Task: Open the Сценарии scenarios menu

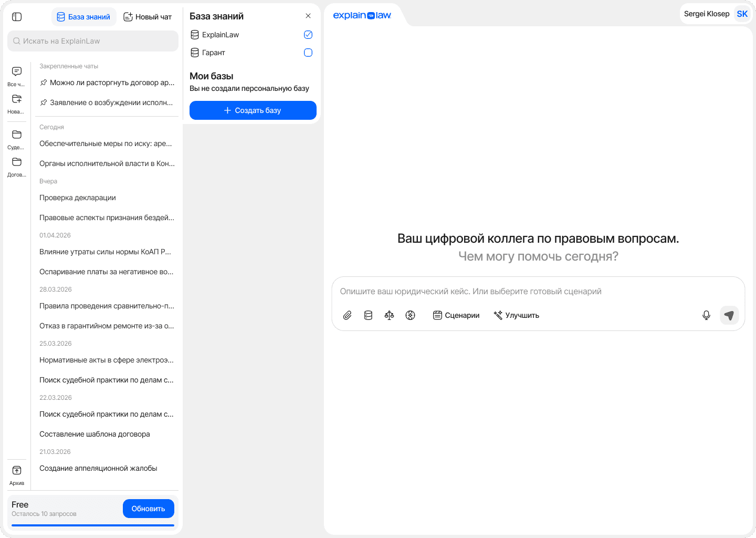Action: (x=456, y=315)
